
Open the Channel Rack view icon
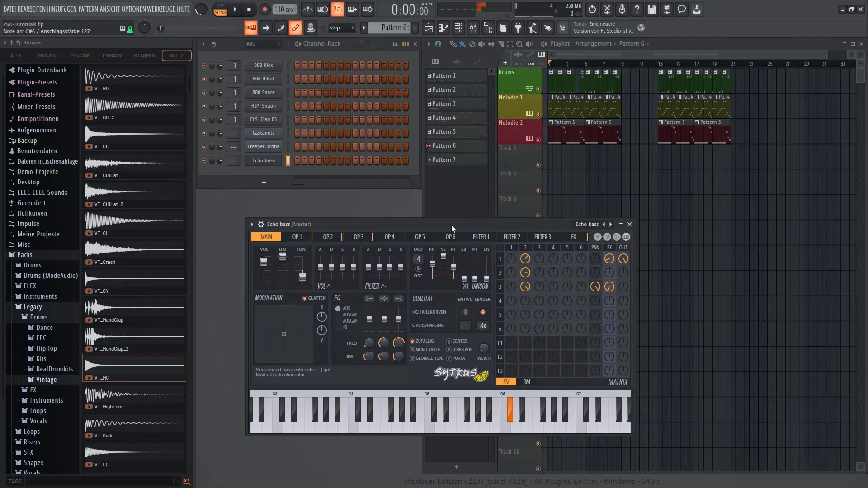coord(458,28)
